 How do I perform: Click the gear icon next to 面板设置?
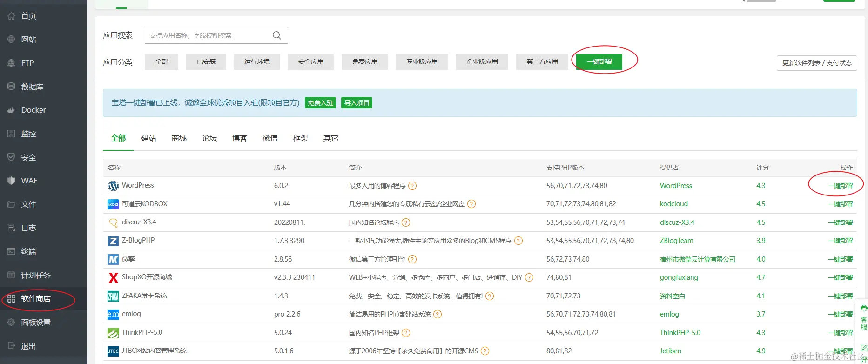pyautogui.click(x=12, y=322)
